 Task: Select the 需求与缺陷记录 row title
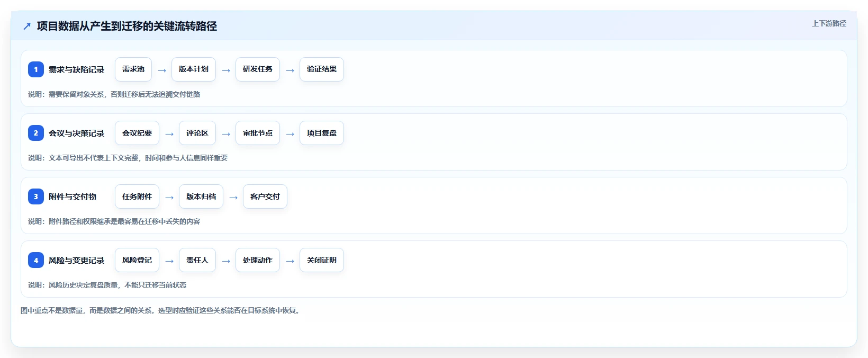[77, 69]
